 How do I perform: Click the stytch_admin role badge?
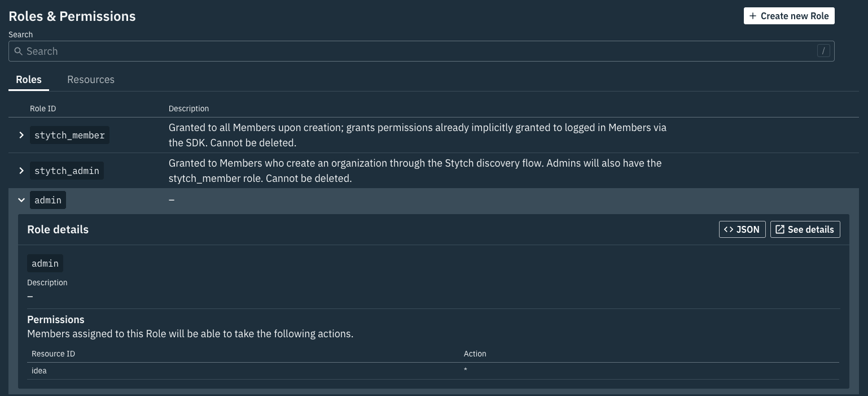pos(67,171)
